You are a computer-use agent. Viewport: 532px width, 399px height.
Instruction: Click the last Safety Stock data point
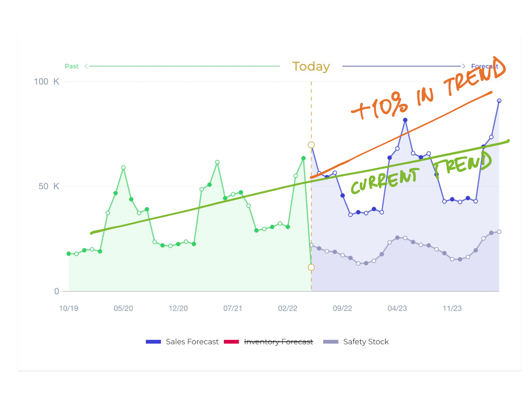point(499,232)
